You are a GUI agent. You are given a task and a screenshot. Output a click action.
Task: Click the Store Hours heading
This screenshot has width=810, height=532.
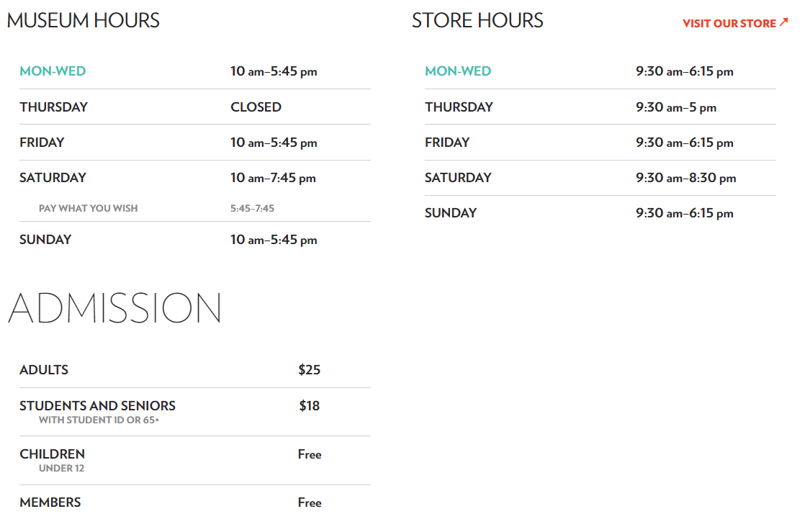tap(477, 21)
